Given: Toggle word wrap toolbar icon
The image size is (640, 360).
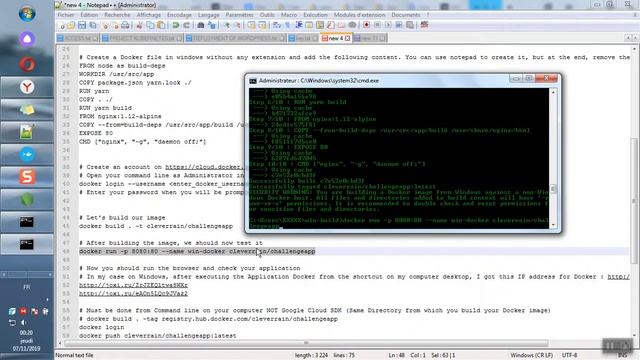Looking at the screenshot, I should (x=277, y=25).
